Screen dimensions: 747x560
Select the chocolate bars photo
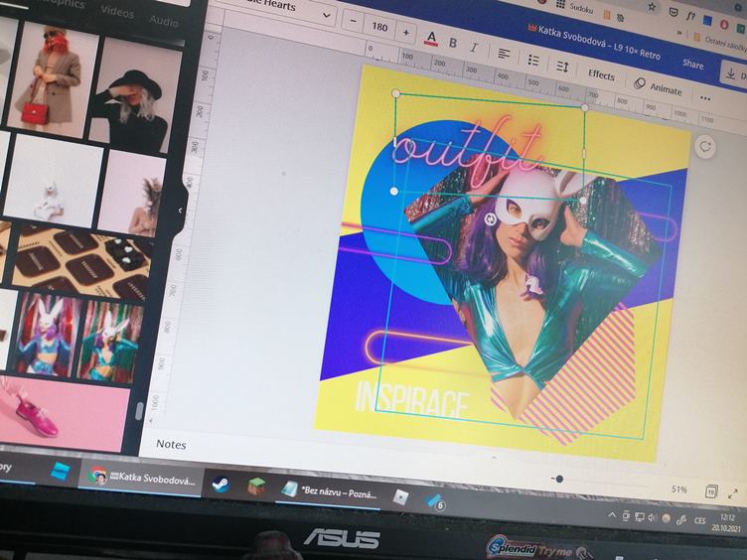coord(79,262)
